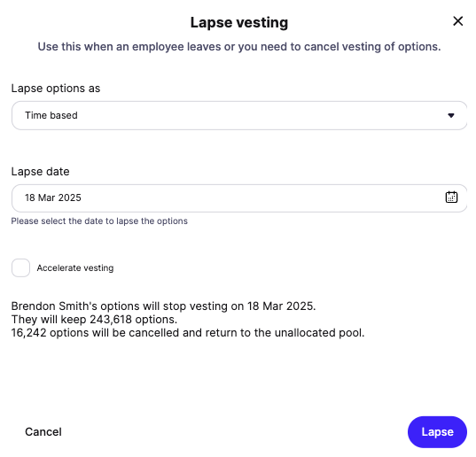Click the 'Lapse vesting' dialog title
This screenshot has width=476, height=457.
tap(239, 23)
